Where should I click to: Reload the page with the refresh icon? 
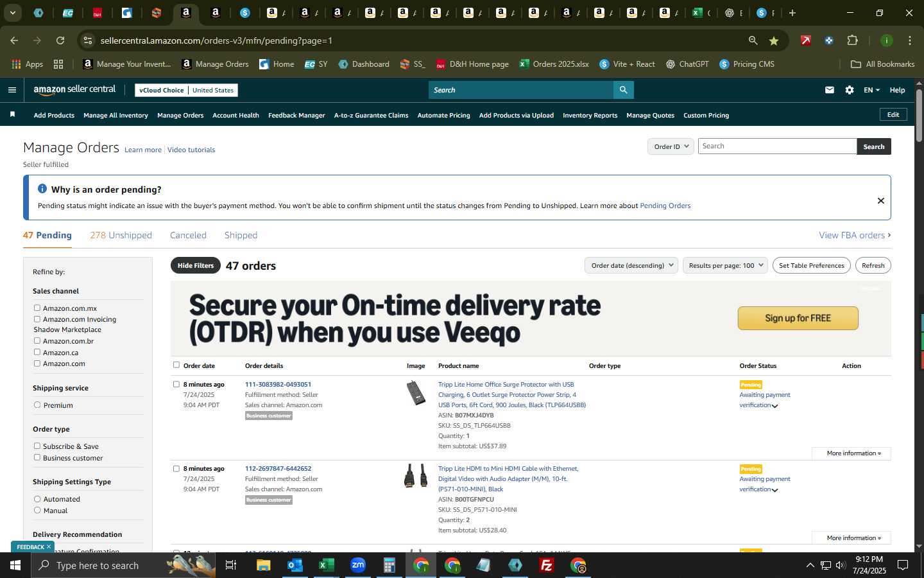click(60, 40)
